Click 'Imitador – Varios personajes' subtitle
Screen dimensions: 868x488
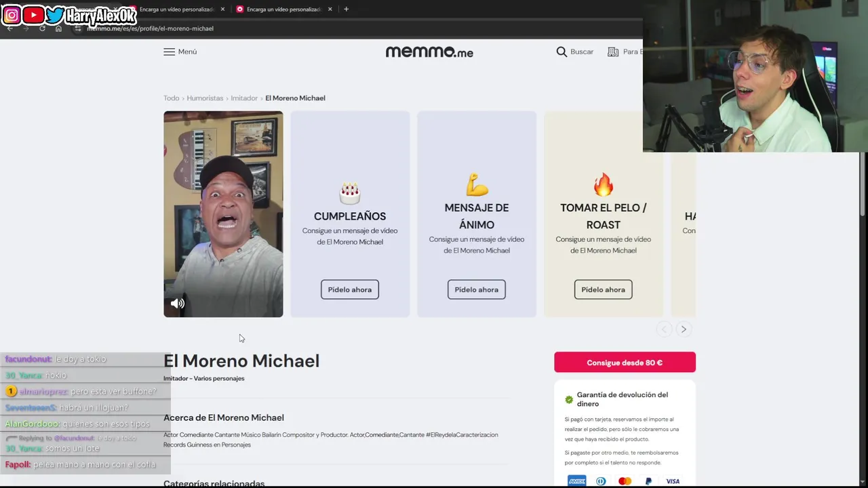(204, 378)
